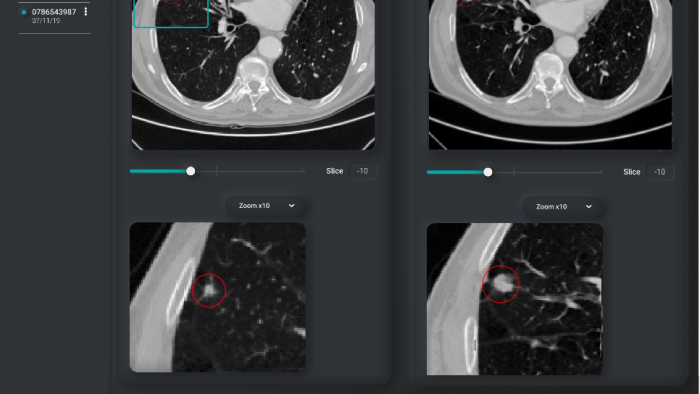
Task: Open the three-dot menu for patient 0786543987
Action: [x=86, y=12]
